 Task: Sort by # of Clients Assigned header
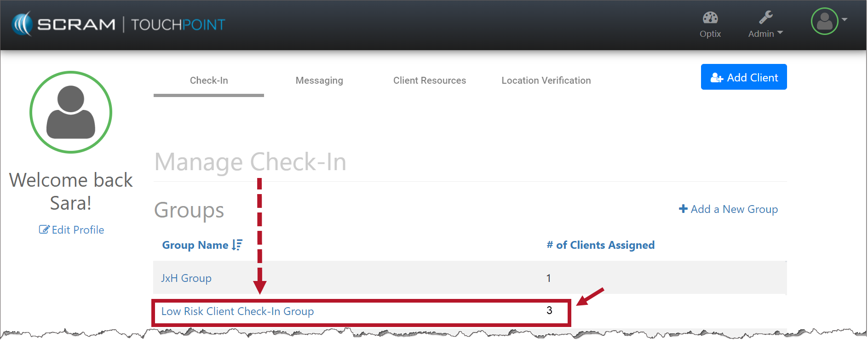[x=600, y=245]
